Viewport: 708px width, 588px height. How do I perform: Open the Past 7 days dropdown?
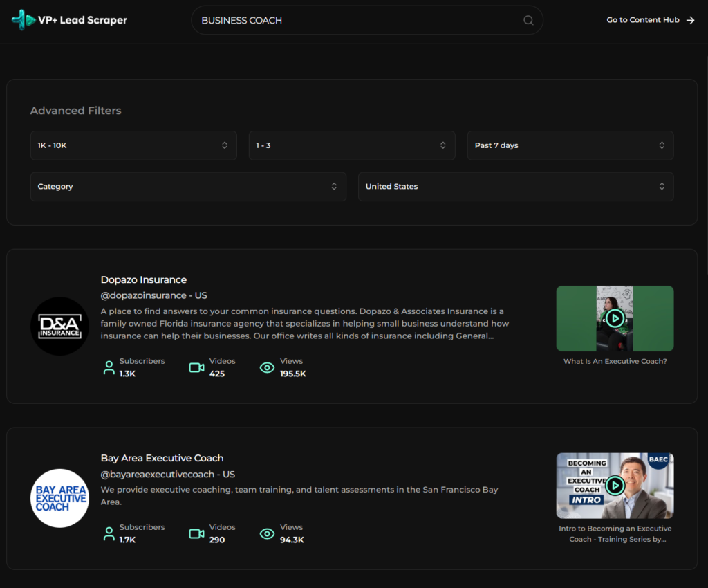coord(570,145)
